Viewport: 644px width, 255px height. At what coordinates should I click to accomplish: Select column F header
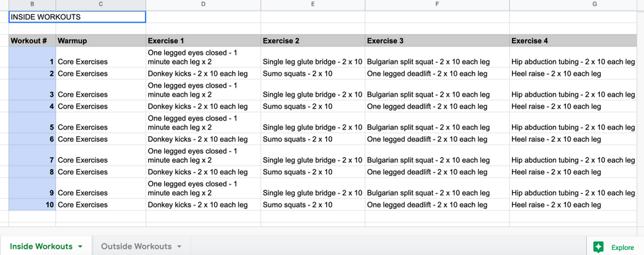(438, 4)
